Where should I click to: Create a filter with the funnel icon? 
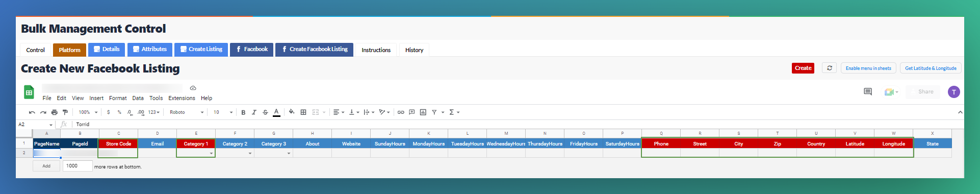(434, 112)
